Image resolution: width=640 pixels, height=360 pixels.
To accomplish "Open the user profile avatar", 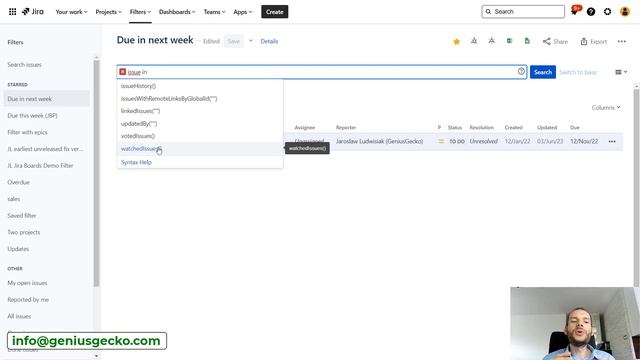I will (624, 12).
